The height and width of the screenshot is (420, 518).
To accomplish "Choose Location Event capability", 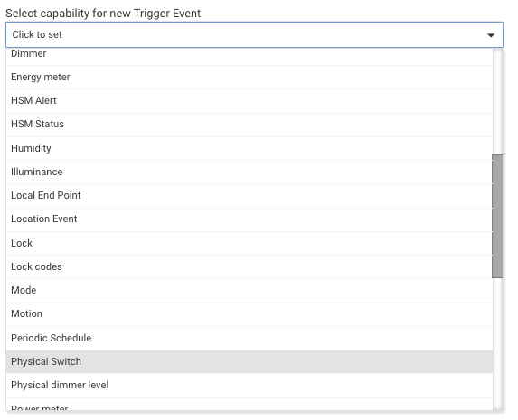I will pyautogui.click(x=250, y=219).
